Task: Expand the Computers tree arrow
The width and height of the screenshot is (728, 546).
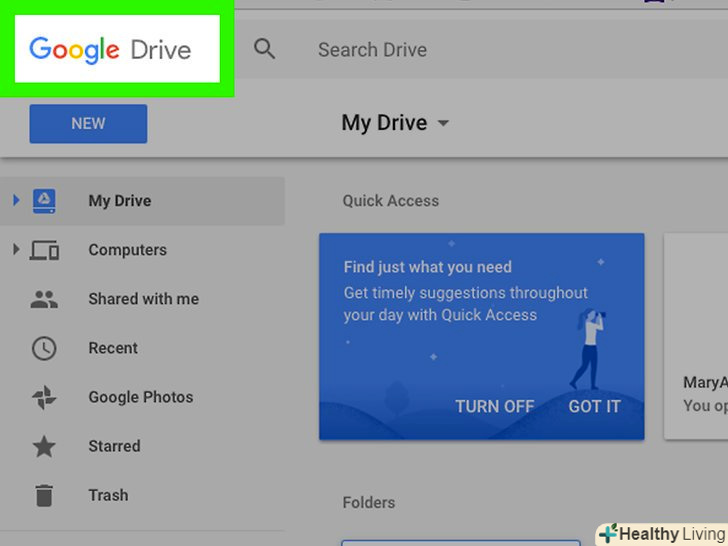Action: point(16,249)
